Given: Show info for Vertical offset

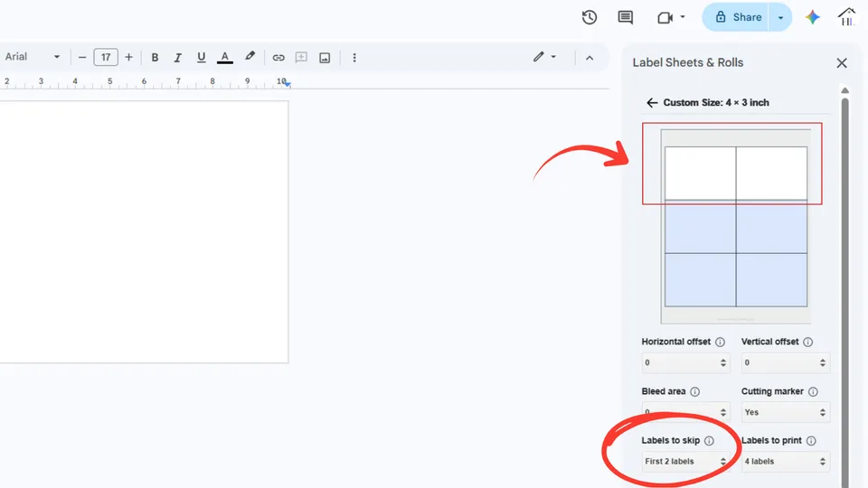Looking at the screenshot, I should (807, 342).
